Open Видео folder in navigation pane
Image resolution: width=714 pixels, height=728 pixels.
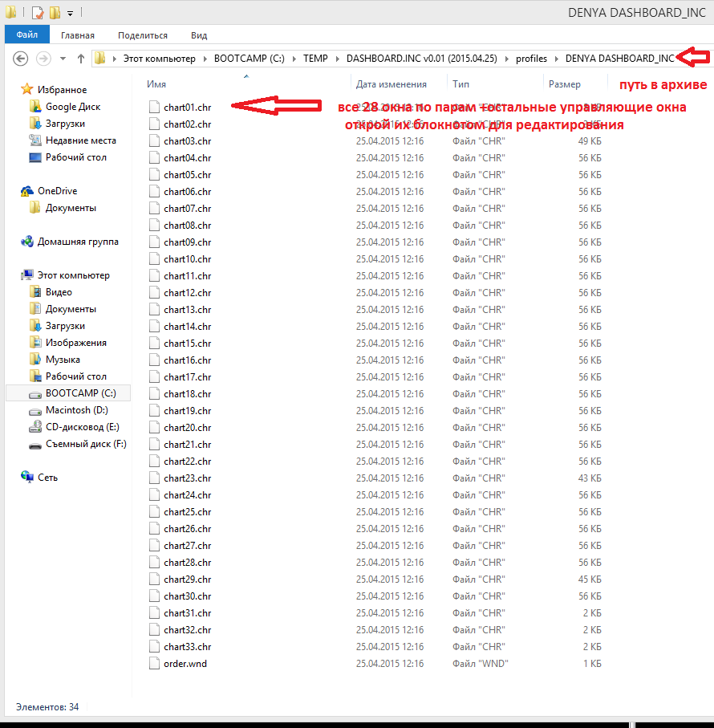[x=59, y=292]
